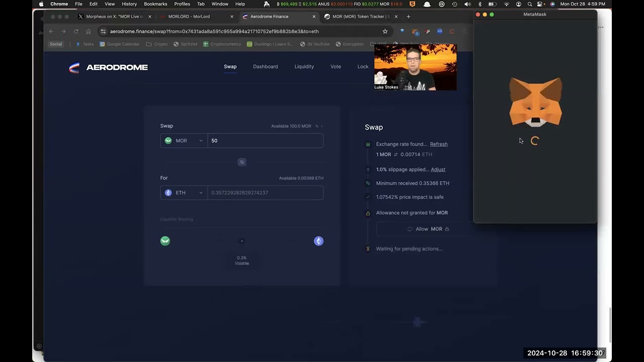Open the browser home page

click(89, 31)
